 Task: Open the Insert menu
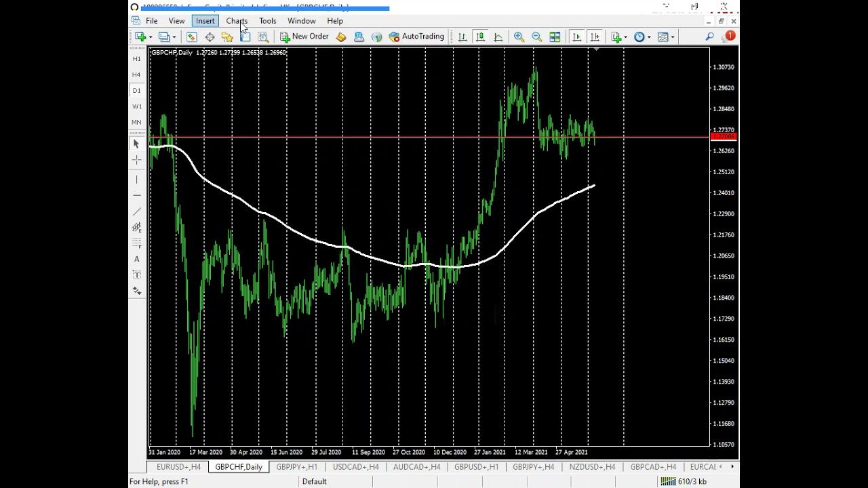(x=205, y=21)
